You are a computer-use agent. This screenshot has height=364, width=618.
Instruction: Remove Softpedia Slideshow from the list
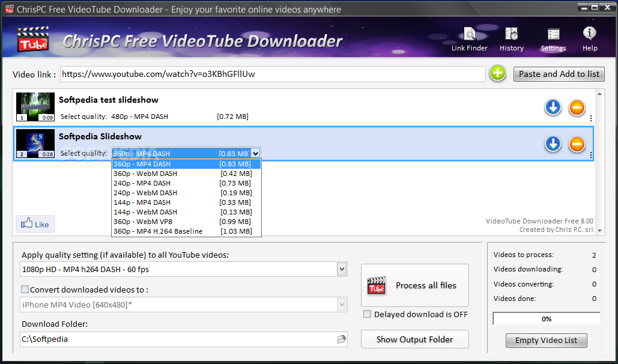coord(577,144)
